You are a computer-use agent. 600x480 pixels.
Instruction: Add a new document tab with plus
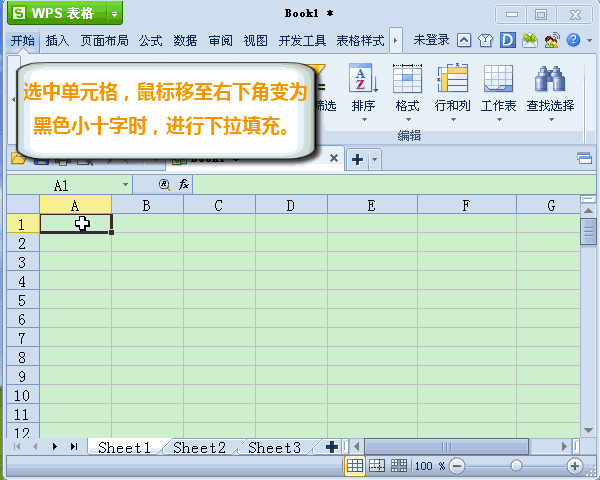[357, 159]
